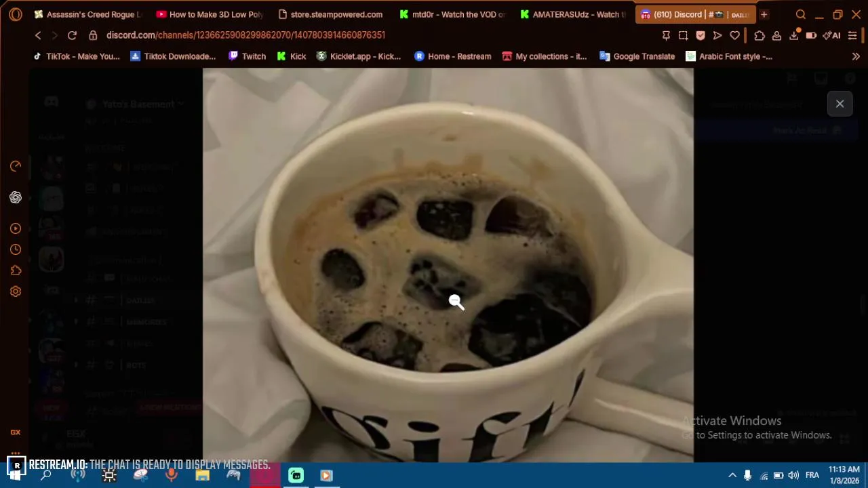Open GX Control speedometer in sidebar
The height and width of the screenshot is (488, 868).
pos(16,166)
